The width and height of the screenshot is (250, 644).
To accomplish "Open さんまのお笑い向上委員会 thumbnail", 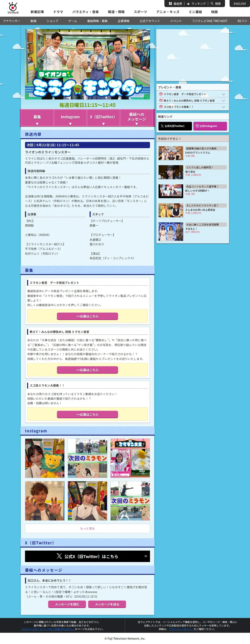I will point(171,210).
